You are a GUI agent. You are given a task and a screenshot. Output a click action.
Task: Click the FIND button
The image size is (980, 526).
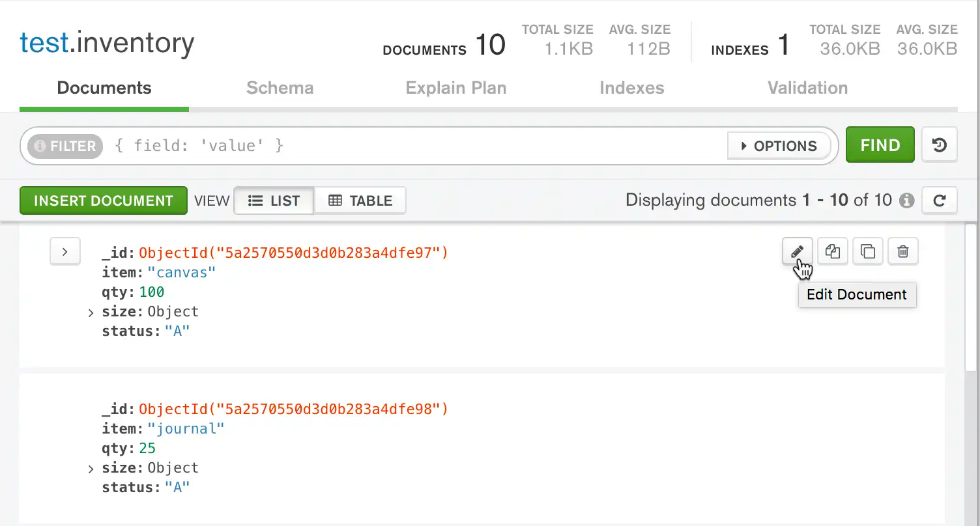[880, 145]
